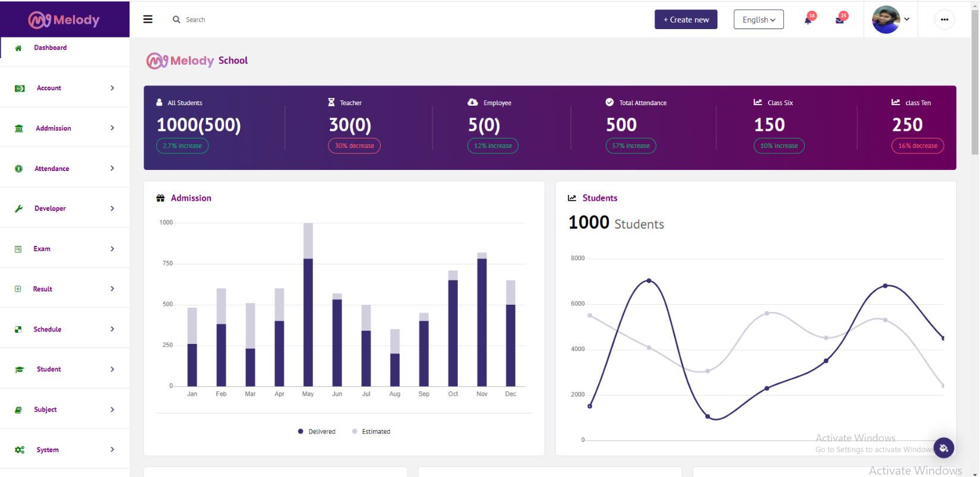
Task: Expand the Developer menu chevron
Action: point(112,209)
